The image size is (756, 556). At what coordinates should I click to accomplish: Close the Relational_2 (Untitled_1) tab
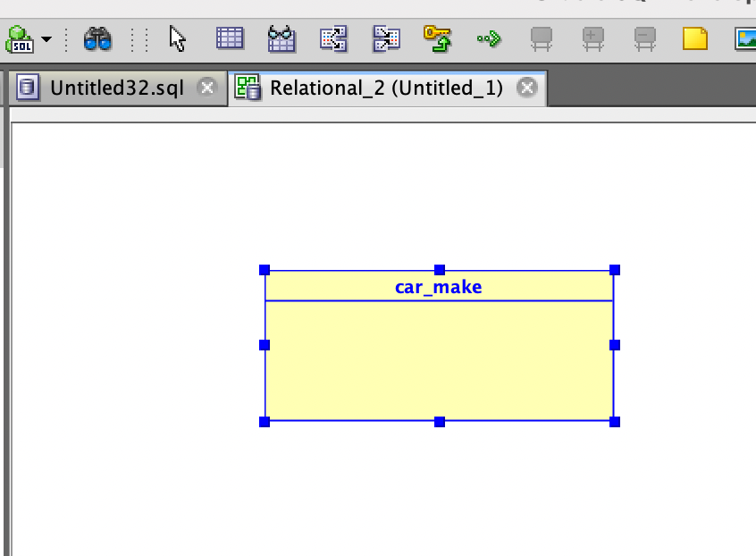(x=528, y=88)
